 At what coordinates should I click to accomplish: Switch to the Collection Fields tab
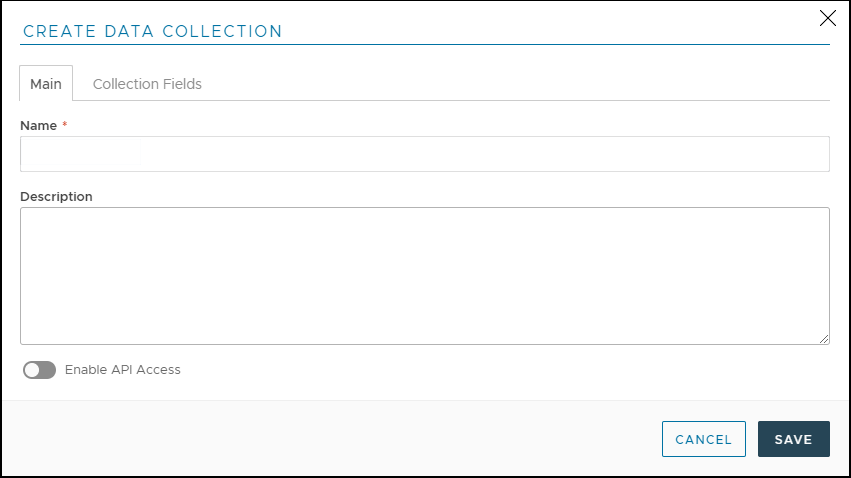(147, 84)
